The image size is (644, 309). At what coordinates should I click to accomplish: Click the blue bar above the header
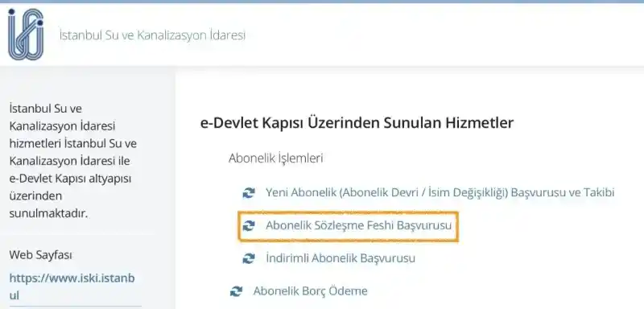tap(322, 2)
